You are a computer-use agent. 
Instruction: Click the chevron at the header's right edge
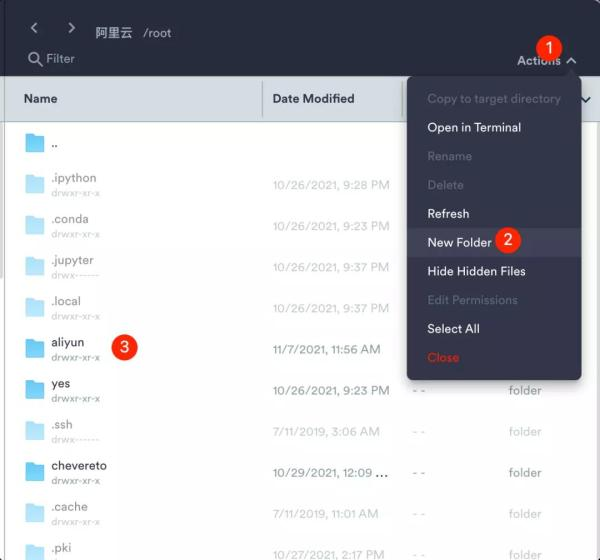tap(586, 100)
